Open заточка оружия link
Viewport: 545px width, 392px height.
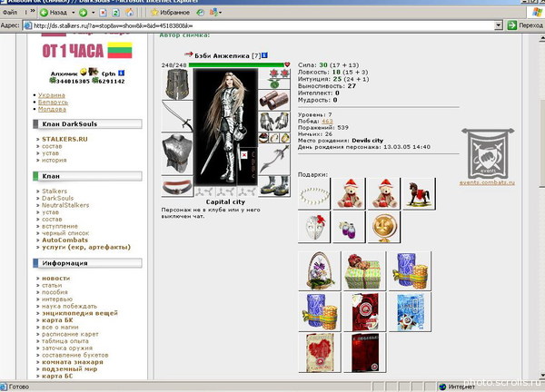(67, 348)
